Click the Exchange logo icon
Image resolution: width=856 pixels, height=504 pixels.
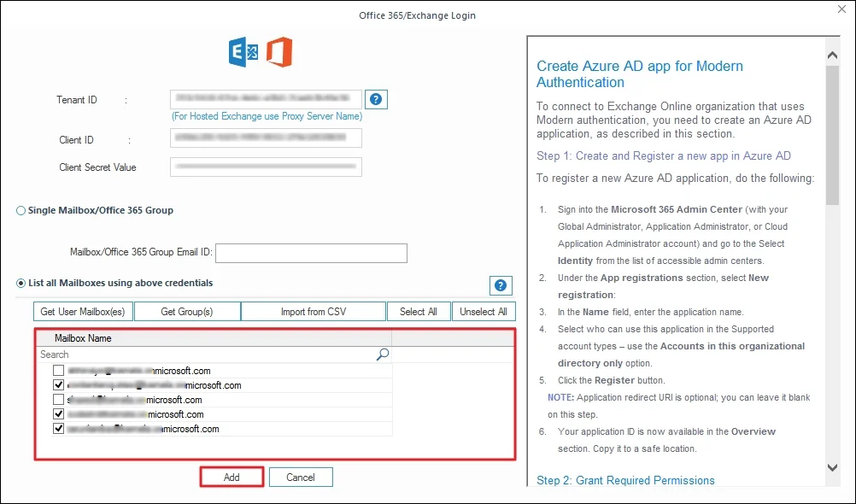243,52
